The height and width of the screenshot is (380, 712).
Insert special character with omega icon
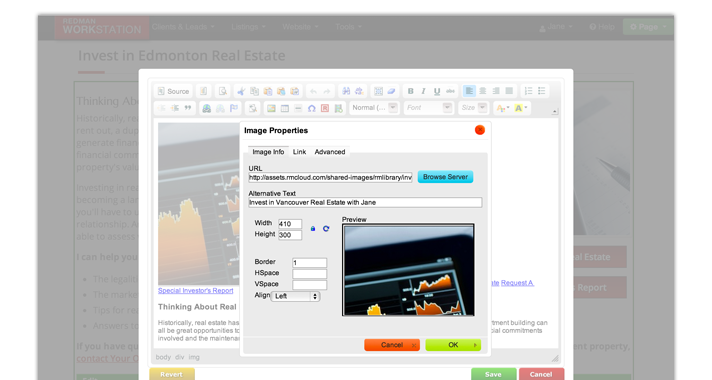click(312, 108)
